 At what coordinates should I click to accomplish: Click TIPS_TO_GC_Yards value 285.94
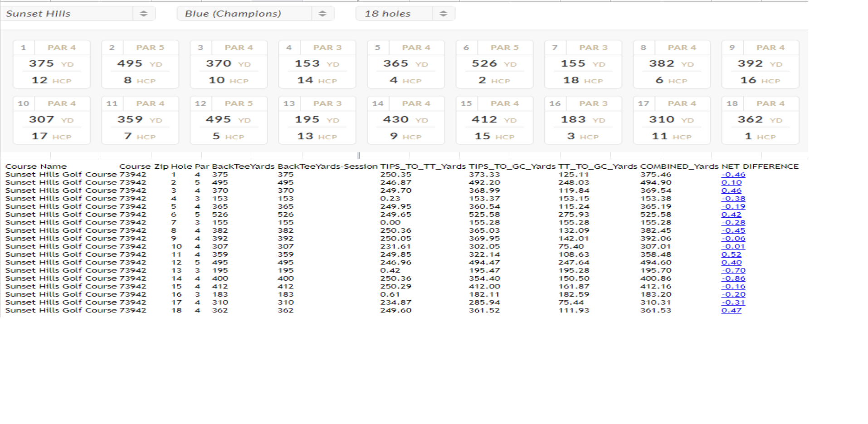pos(484,302)
